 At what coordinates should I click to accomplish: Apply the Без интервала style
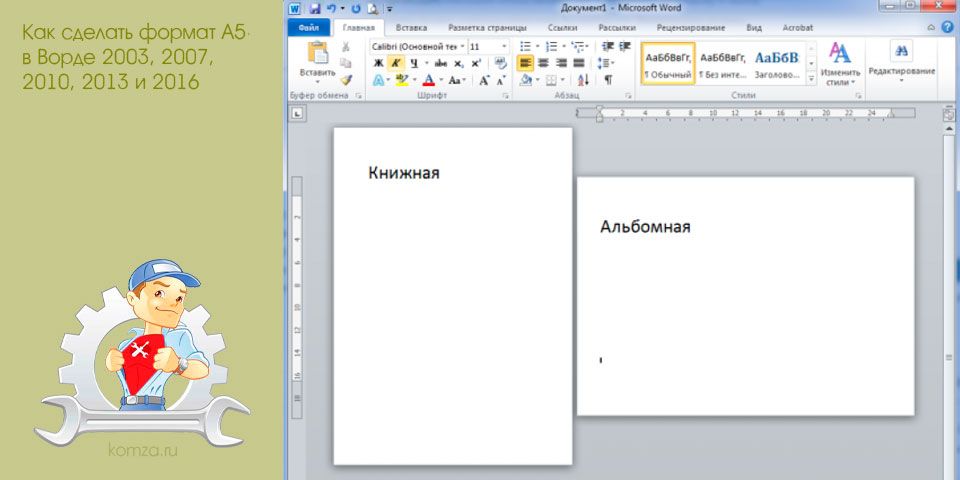click(723, 64)
